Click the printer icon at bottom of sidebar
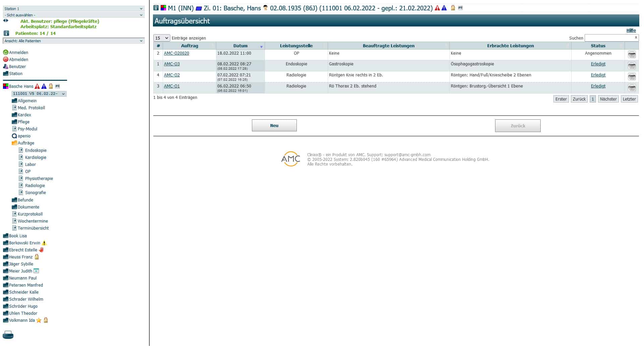Viewport: 644px width, 362px height. point(8,335)
